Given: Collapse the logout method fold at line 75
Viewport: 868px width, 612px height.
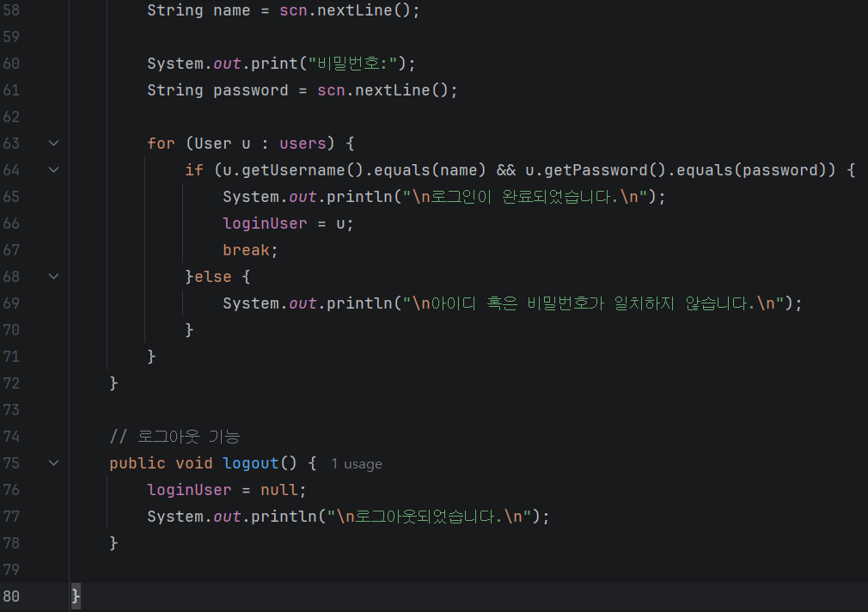Looking at the screenshot, I should [53, 463].
